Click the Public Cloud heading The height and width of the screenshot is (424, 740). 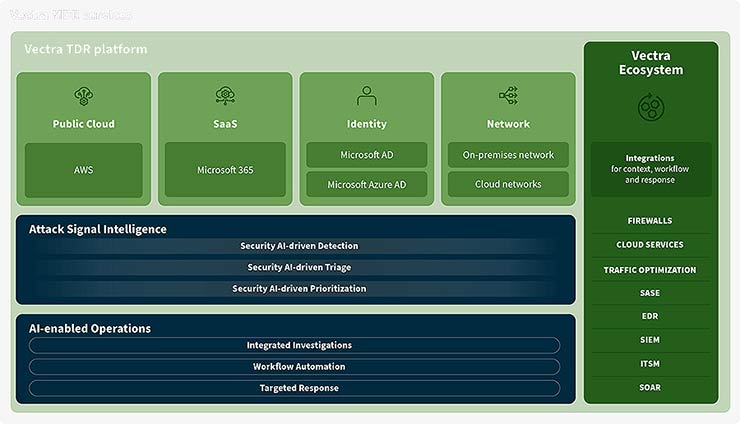[84, 124]
